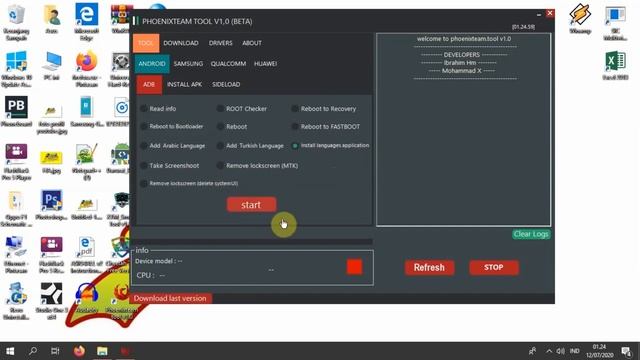Select Add Arabic Language option
Viewport: 640px width, 360px height.
173,146
